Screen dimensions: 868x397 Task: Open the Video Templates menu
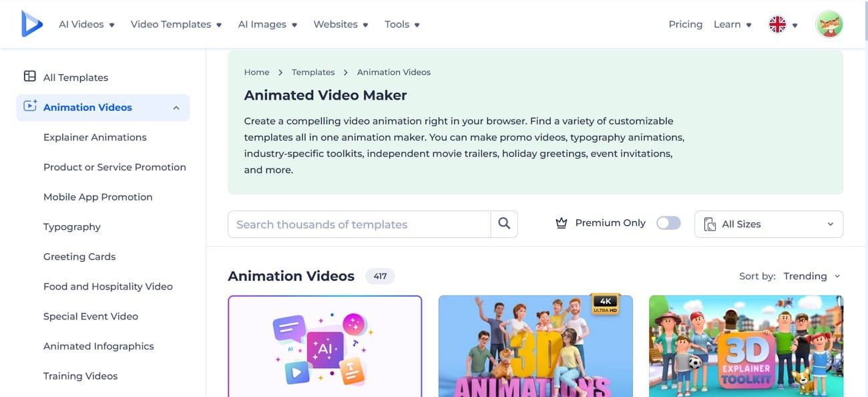pos(171,24)
